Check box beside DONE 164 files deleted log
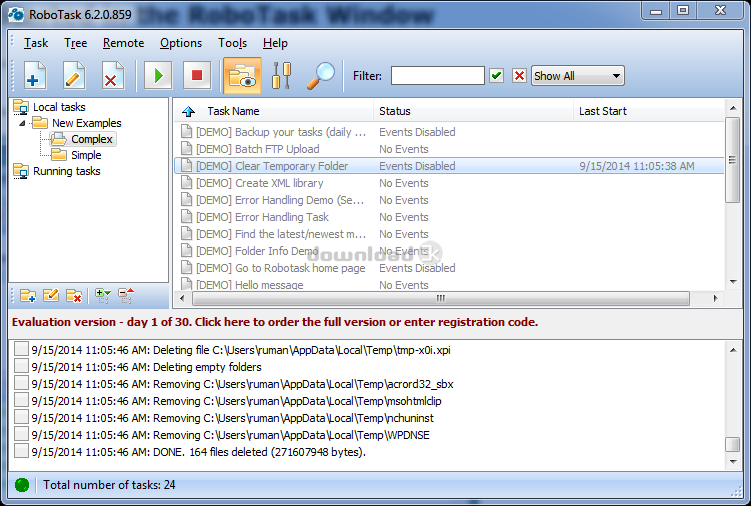The width and height of the screenshot is (751, 506). pos(21,451)
